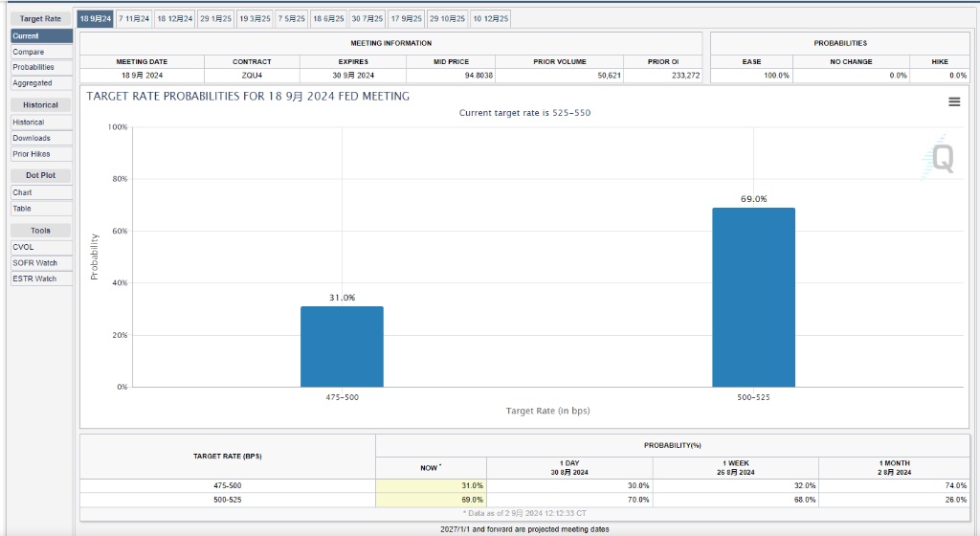This screenshot has height=536, width=980.
Task: Show the Aggregated view
Action: [x=41, y=83]
